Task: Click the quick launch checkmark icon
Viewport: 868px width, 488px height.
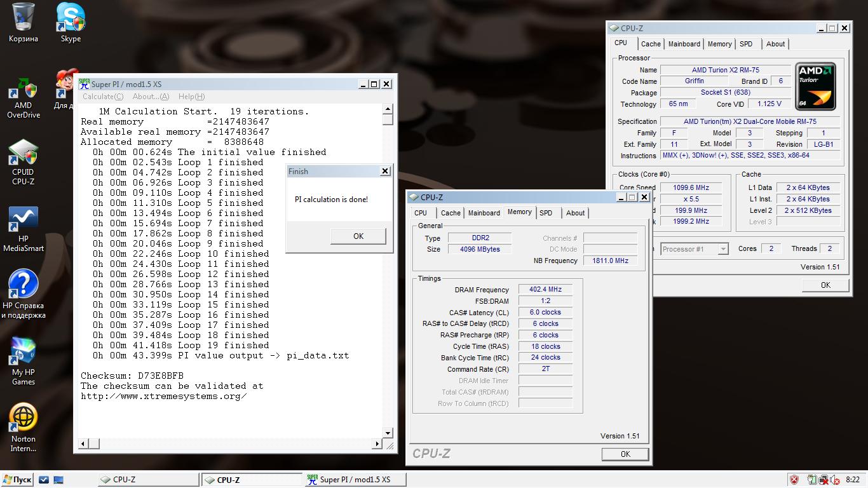Action: (x=44, y=480)
